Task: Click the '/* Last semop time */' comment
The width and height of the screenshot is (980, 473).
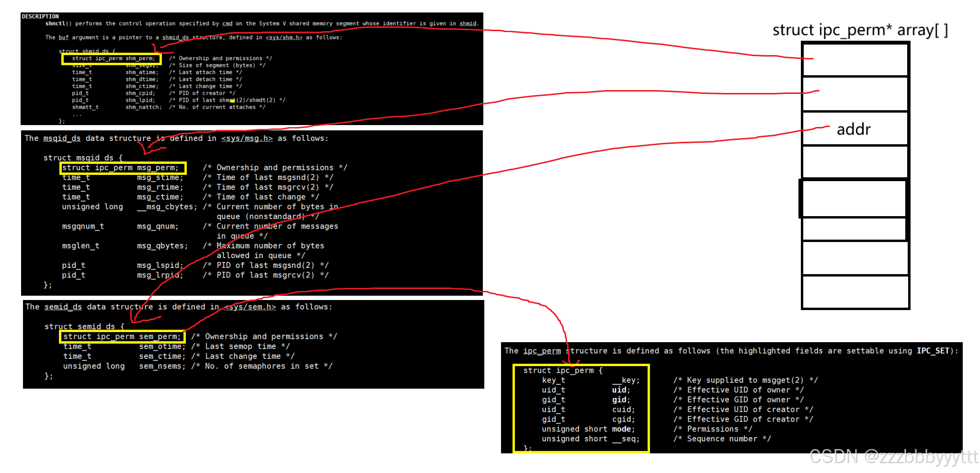Action: point(240,346)
